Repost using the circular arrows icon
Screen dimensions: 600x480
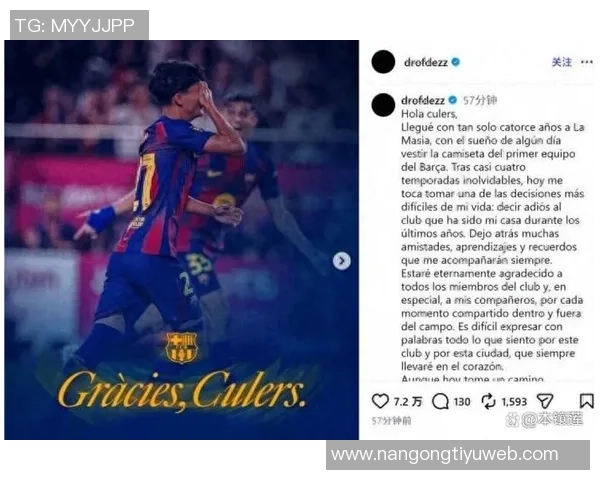click(489, 402)
